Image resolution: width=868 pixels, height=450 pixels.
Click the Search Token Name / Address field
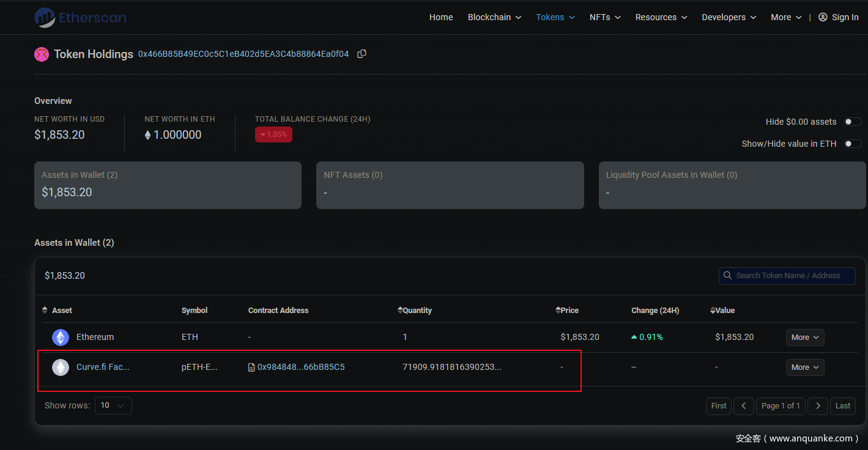pos(787,276)
